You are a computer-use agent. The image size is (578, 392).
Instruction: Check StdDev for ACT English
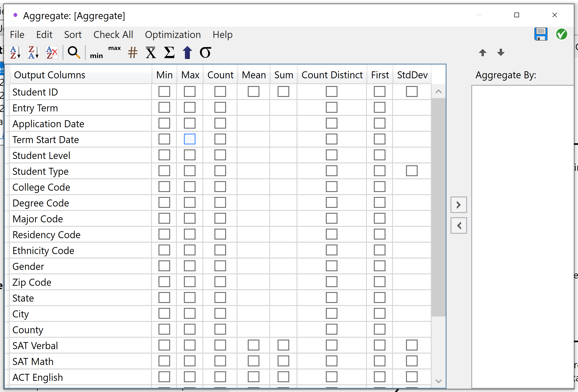[412, 377]
